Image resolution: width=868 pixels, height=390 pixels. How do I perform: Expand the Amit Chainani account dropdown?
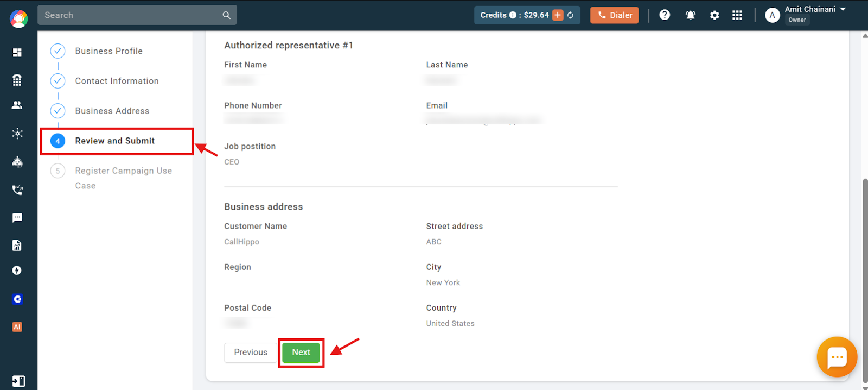pyautogui.click(x=843, y=9)
